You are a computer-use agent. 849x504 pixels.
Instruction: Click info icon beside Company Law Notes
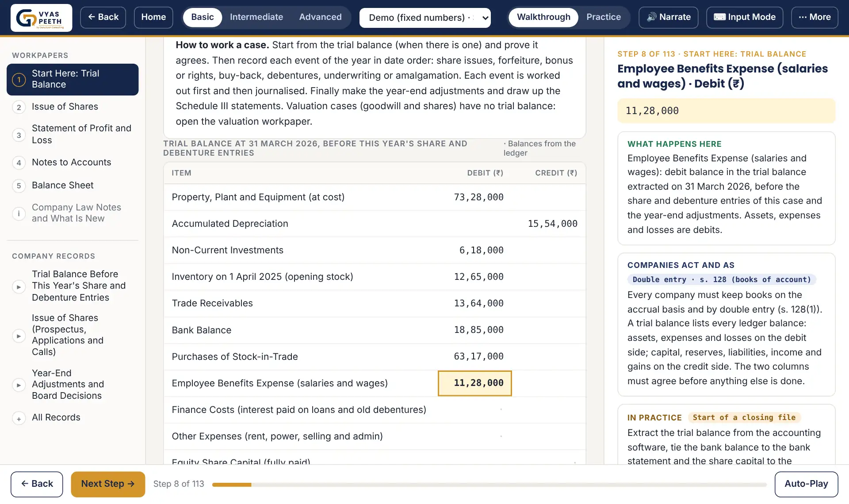point(19,214)
